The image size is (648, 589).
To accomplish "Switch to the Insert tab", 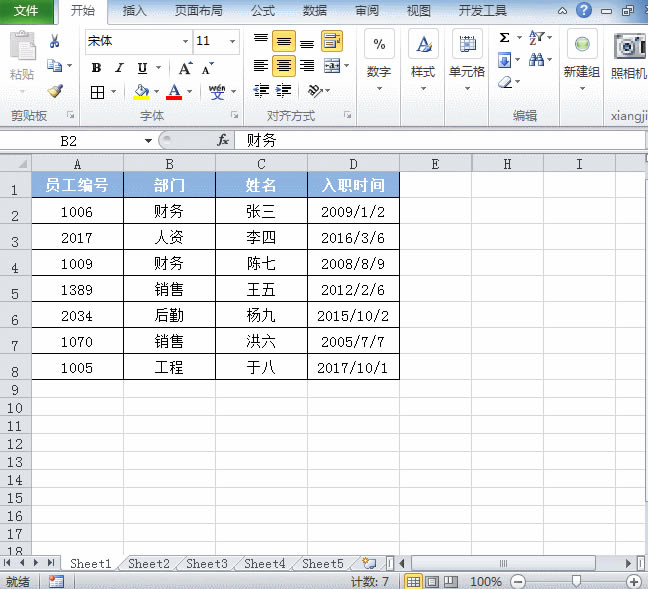I will (134, 11).
